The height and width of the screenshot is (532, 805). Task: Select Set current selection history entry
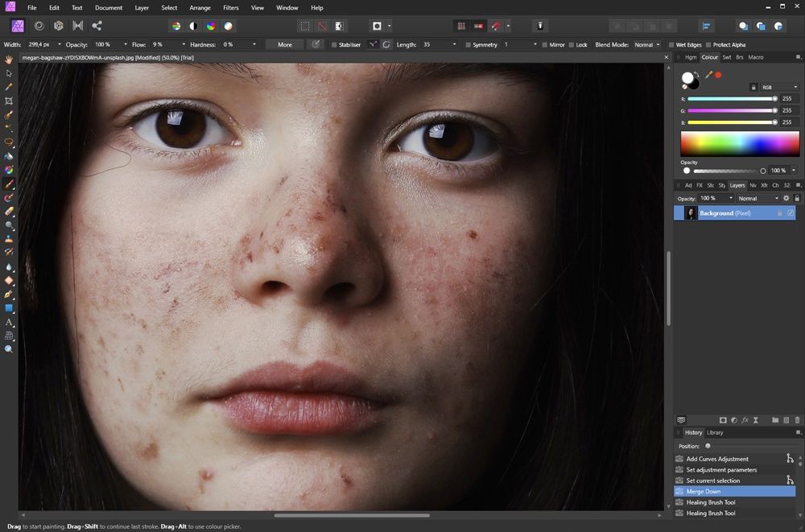[735, 480]
